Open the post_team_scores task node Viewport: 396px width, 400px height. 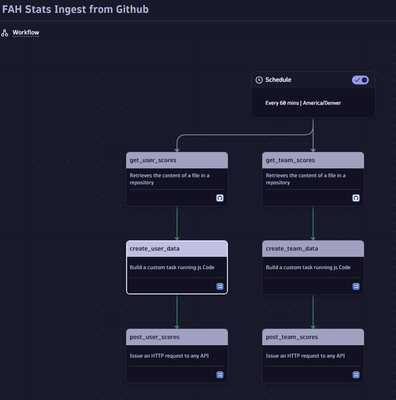(313, 356)
